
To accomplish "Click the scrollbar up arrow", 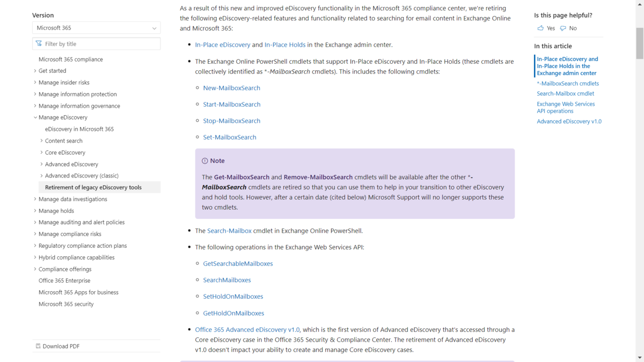I will 639,4.
